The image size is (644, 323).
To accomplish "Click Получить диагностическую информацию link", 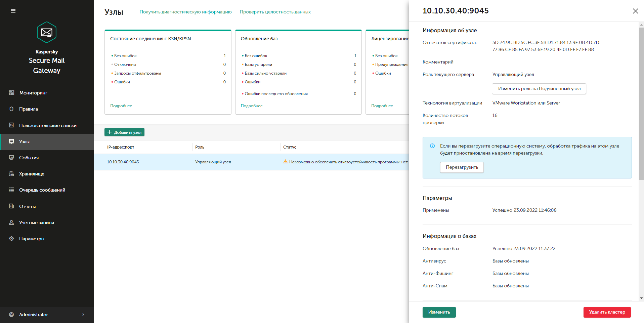I will (185, 12).
